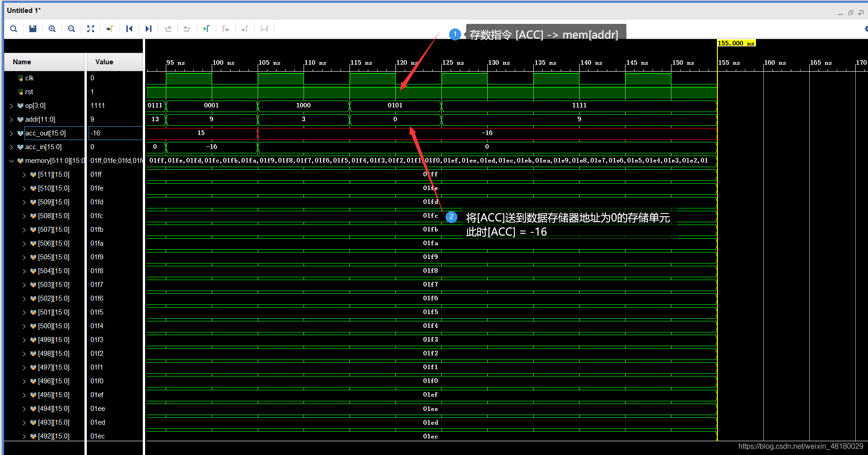Expand memory element [510][15:0]
This screenshot has height=455, width=868.
pos(24,188)
